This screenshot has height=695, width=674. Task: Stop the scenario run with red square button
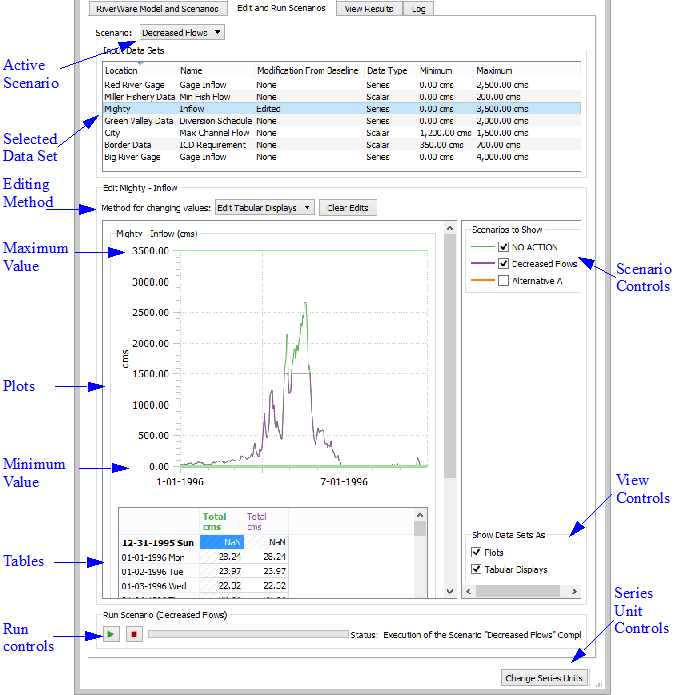point(133,635)
